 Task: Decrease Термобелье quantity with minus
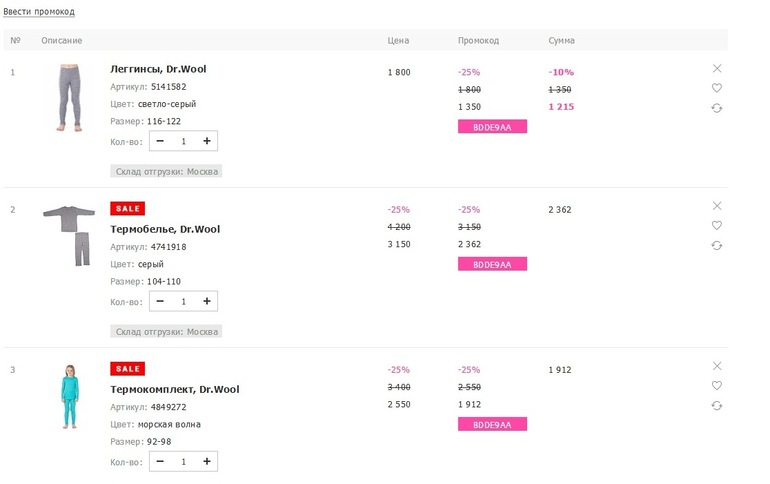160,301
